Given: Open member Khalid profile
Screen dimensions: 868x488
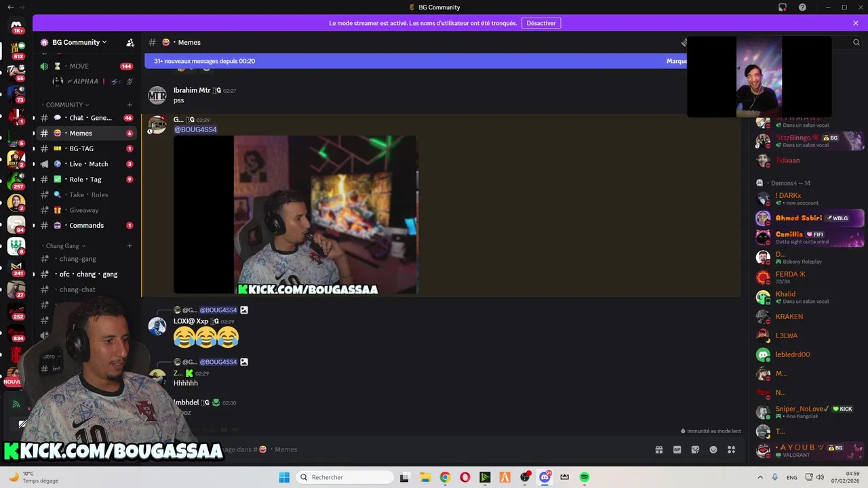Looking at the screenshot, I should tap(810, 297).
